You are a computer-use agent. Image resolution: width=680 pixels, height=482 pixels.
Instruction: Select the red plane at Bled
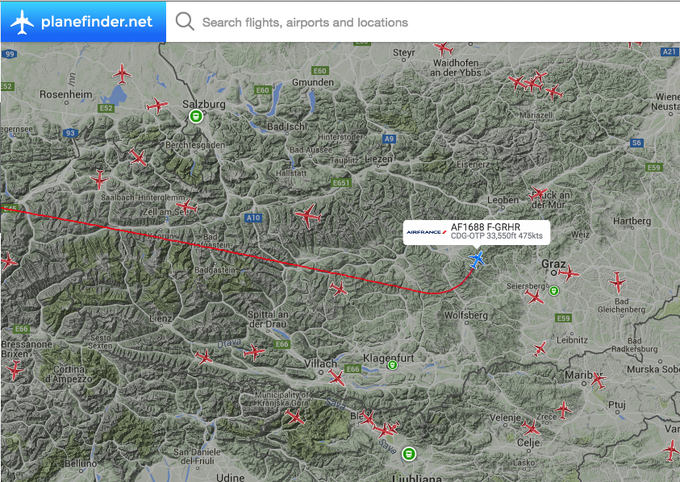click(367, 419)
